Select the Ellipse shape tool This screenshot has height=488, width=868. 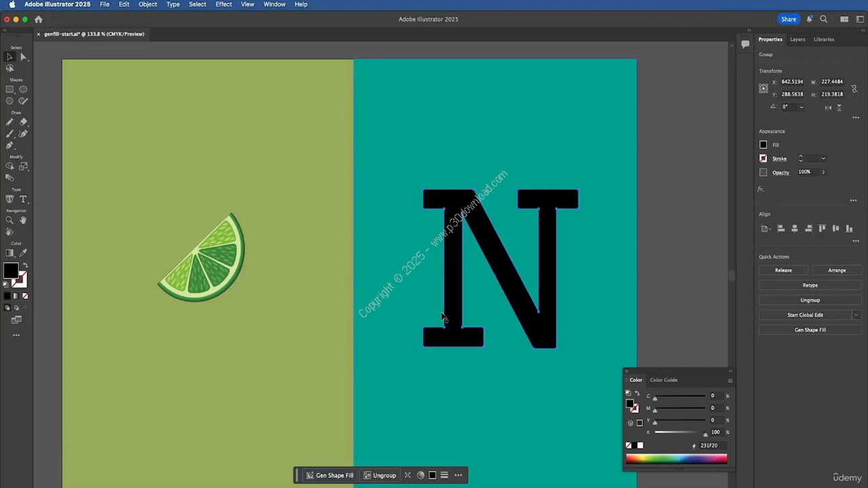(23, 89)
